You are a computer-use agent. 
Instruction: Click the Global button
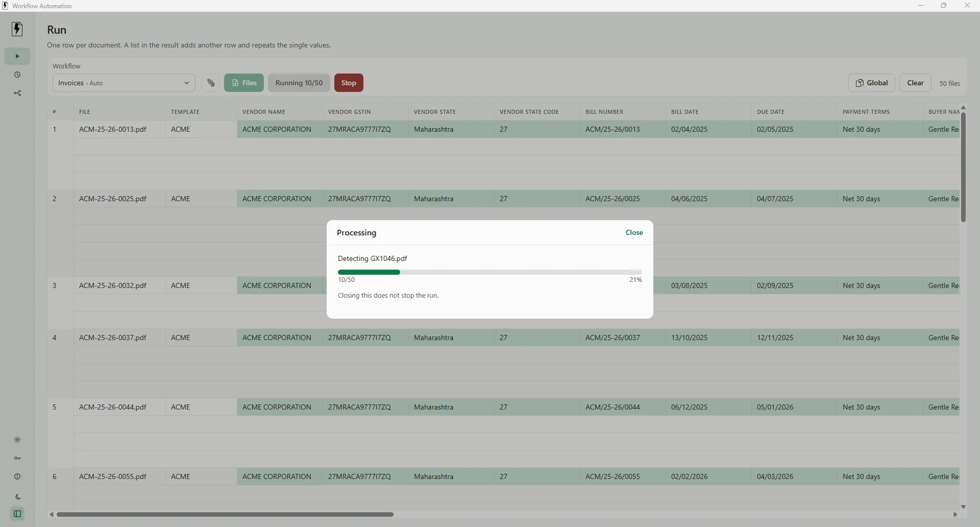872,83
